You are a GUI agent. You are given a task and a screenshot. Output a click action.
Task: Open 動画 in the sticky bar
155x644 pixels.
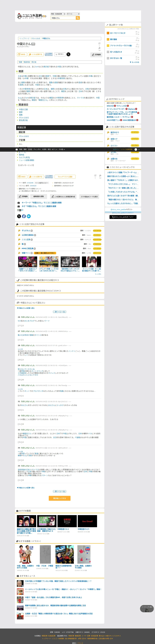tap(21, 149)
